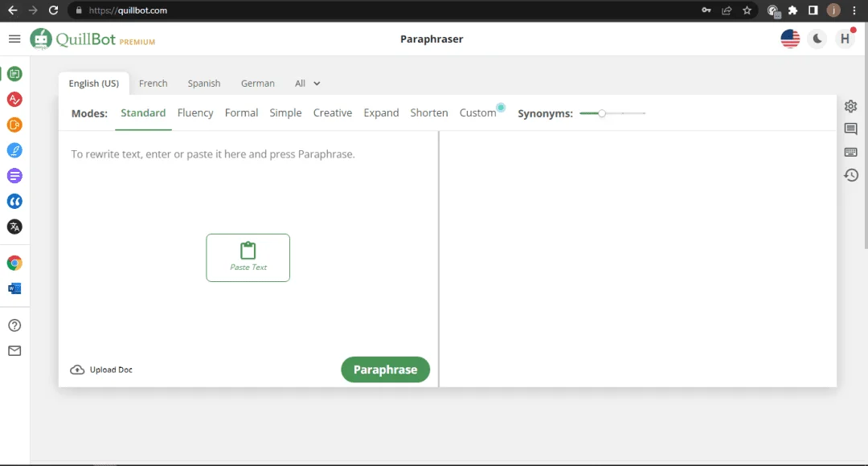This screenshot has width=868, height=466.
Task: Open QuillBot Chrome extension icon
Action: [x=15, y=263]
